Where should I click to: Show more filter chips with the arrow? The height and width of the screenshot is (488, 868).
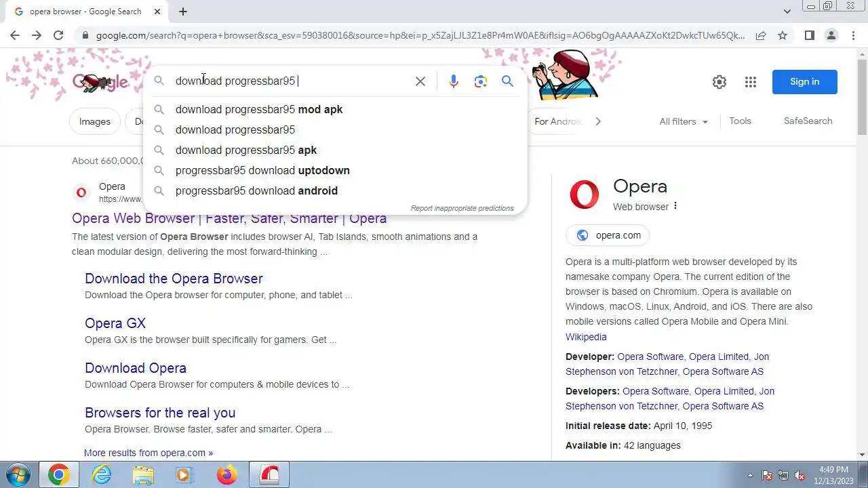(597, 121)
